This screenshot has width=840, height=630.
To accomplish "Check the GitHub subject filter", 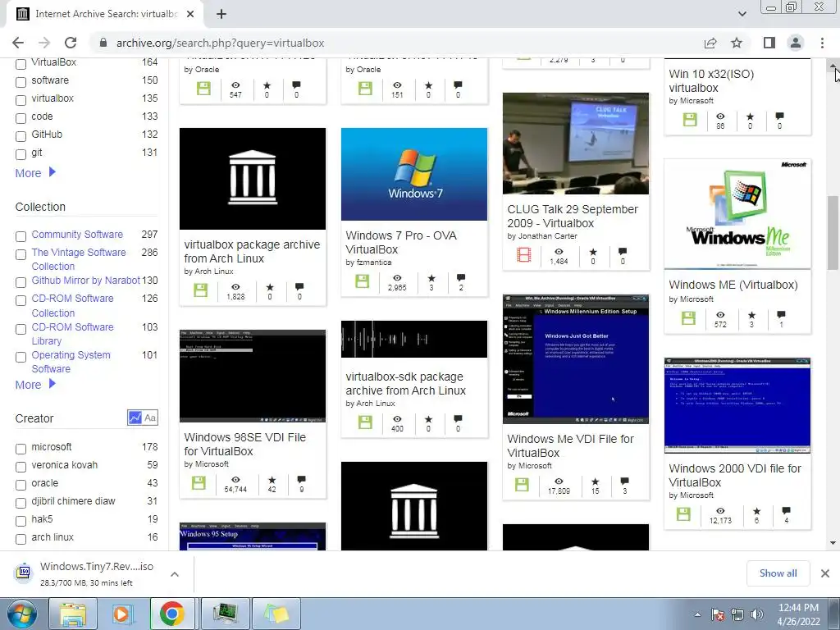I will pyautogui.click(x=21, y=136).
